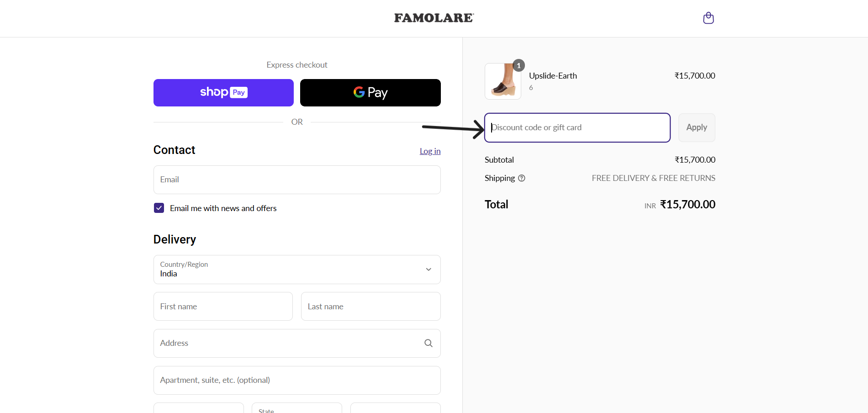The image size is (868, 413).
Task: Open the shopping bag cart icon
Action: click(708, 18)
